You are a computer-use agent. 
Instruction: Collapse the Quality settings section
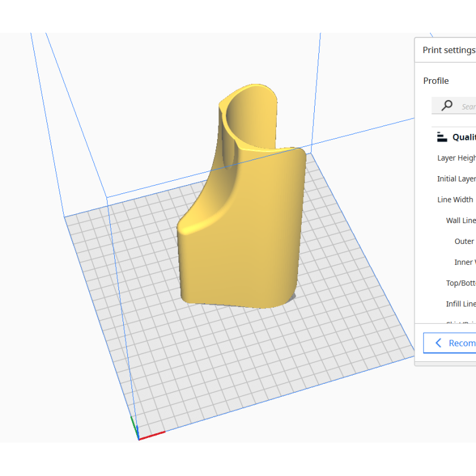coord(464,137)
